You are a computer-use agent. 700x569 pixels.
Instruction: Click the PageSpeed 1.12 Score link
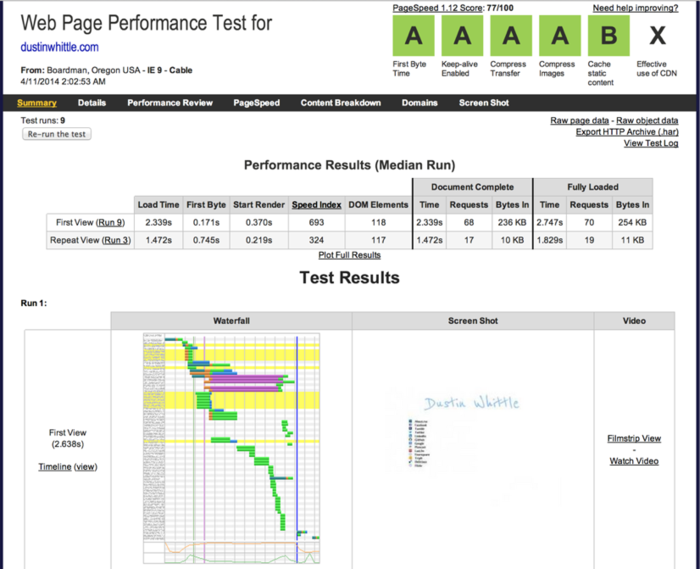[x=438, y=8]
